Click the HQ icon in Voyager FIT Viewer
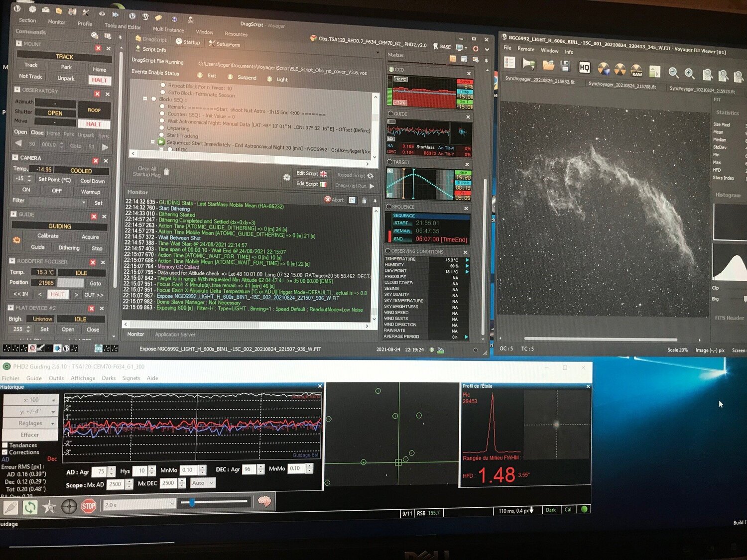The image size is (747, 560). [584, 66]
